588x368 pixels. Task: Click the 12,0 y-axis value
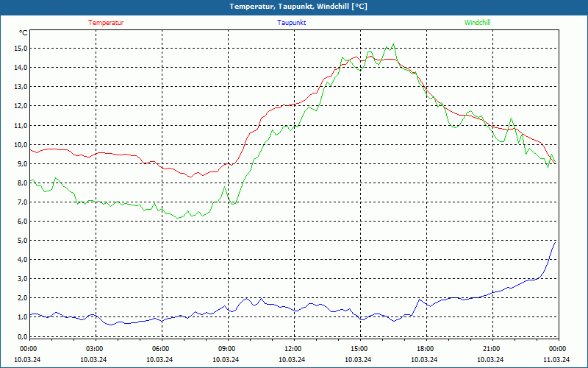point(21,106)
